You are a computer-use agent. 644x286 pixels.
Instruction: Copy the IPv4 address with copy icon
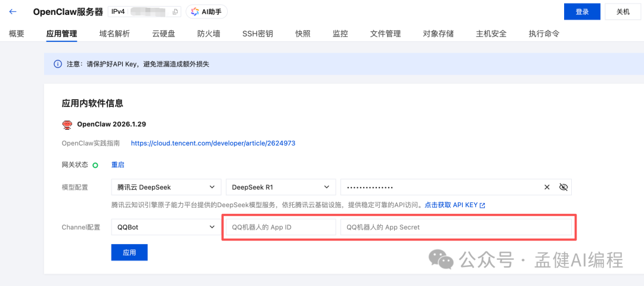click(175, 11)
